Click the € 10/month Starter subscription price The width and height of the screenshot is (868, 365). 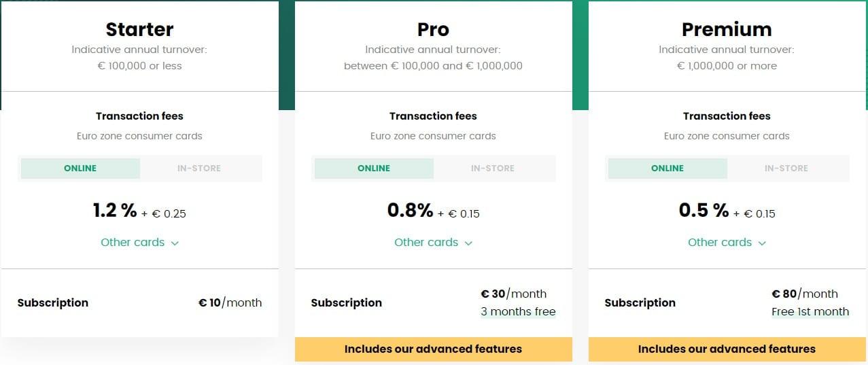[x=230, y=303]
